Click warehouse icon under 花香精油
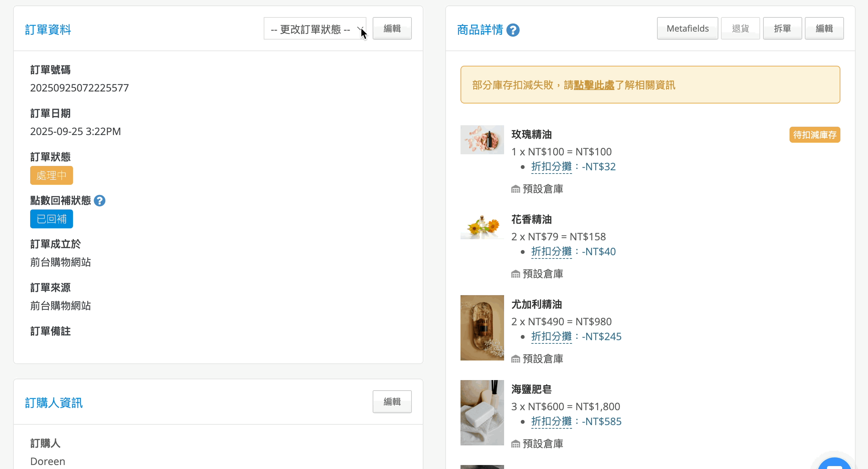 click(516, 274)
